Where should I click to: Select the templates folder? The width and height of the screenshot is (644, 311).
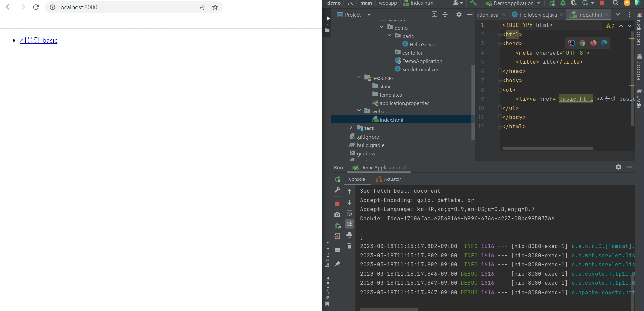pos(387,95)
